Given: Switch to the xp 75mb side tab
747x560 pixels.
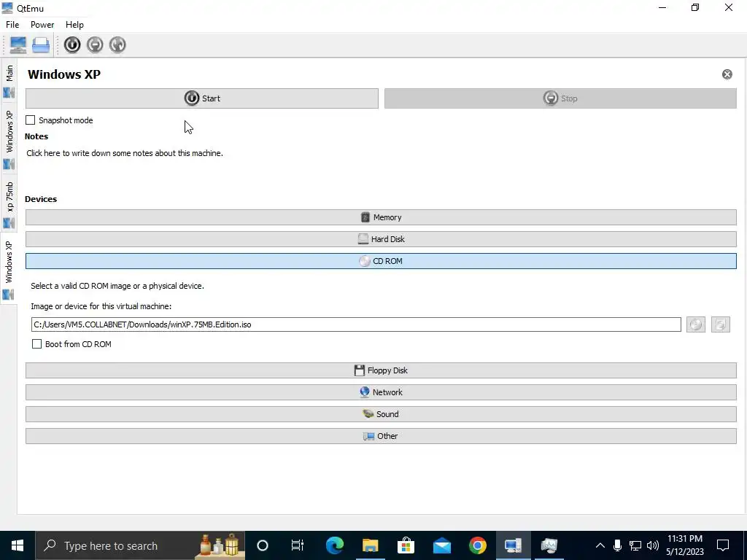Looking at the screenshot, I should click(x=9, y=204).
